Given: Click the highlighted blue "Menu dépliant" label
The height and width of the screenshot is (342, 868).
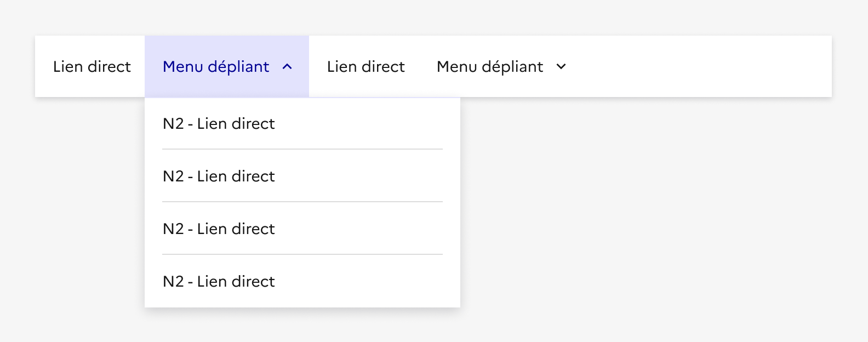Looking at the screenshot, I should point(216,67).
